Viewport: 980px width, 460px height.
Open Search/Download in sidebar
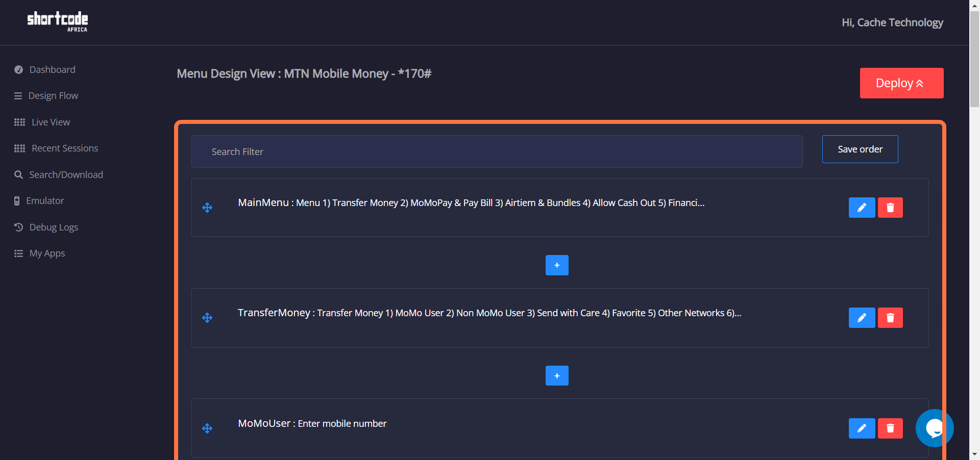pos(66,175)
